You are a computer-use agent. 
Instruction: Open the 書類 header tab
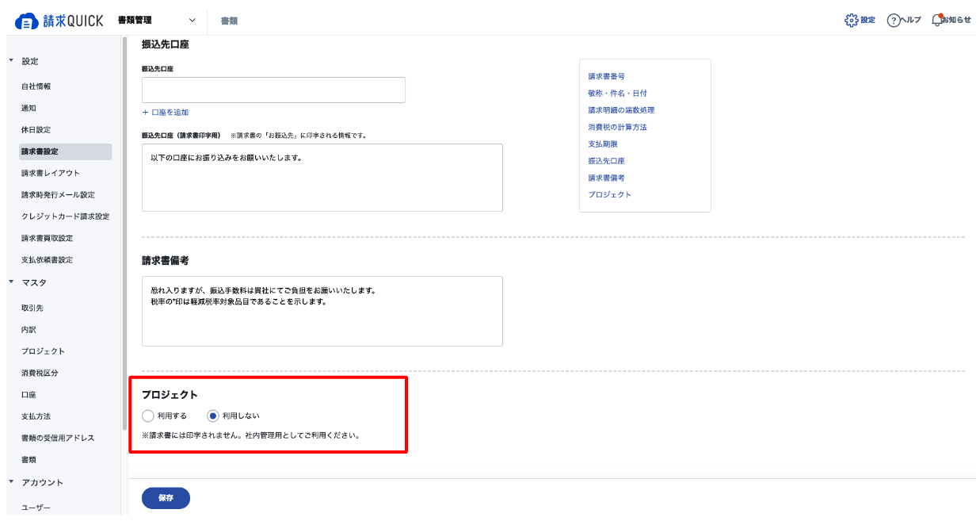pyautogui.click(x=229, y=21)
